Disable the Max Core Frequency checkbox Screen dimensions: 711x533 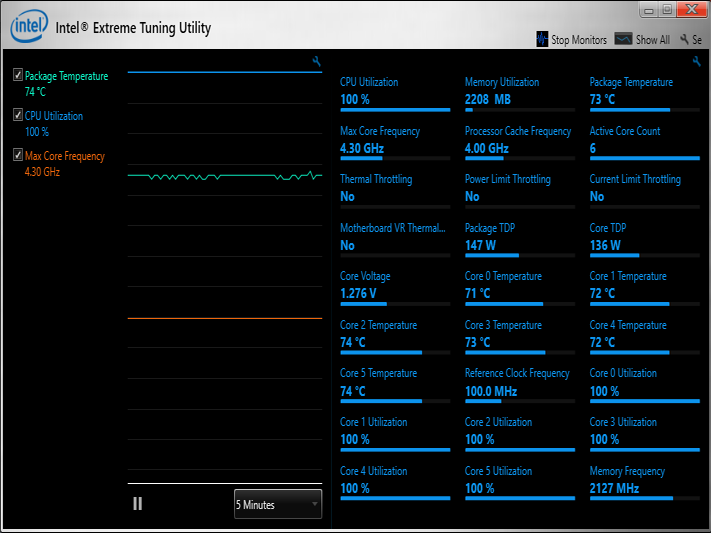tap(18, 155)
